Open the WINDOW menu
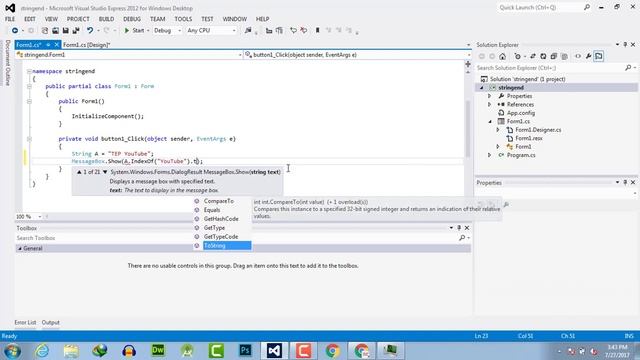The image size is (640, 360). pos(235,19)
